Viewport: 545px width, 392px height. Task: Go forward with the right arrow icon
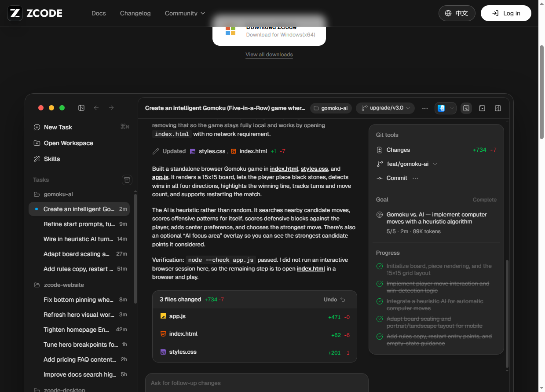pos(111,108)
